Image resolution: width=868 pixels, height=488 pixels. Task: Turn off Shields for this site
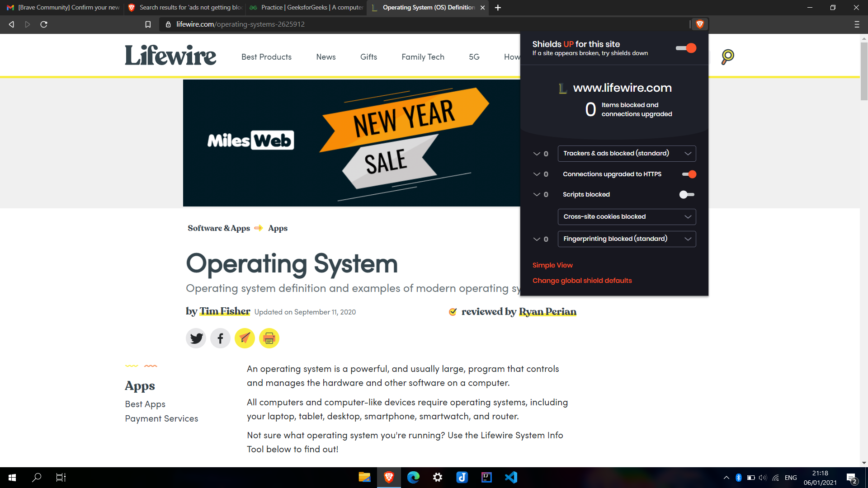pyautogui.click(x=686, y=48)
